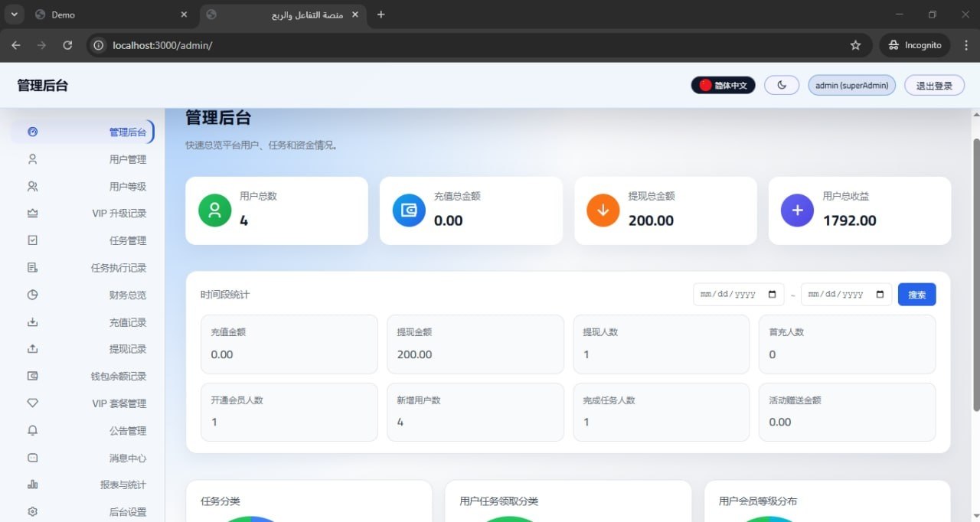Bookmark the page with star icon
980x522 pixels.
(x=855, y=45)
